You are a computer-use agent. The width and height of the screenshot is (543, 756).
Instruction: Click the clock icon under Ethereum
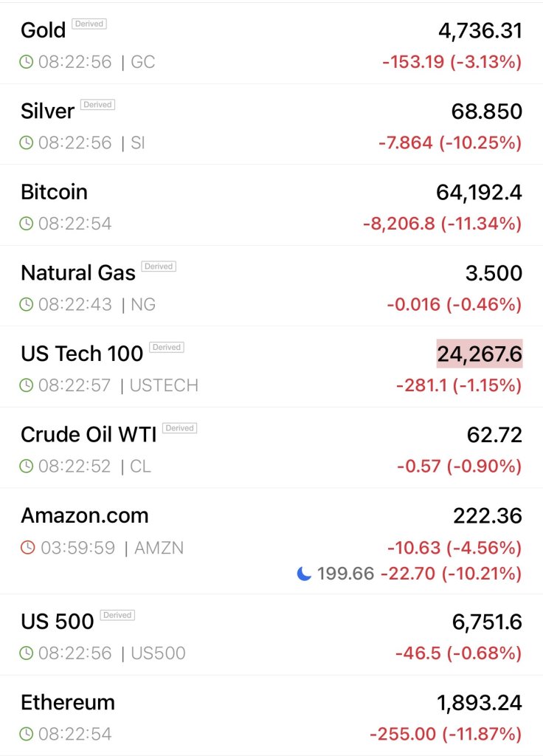tap(27, 734)
